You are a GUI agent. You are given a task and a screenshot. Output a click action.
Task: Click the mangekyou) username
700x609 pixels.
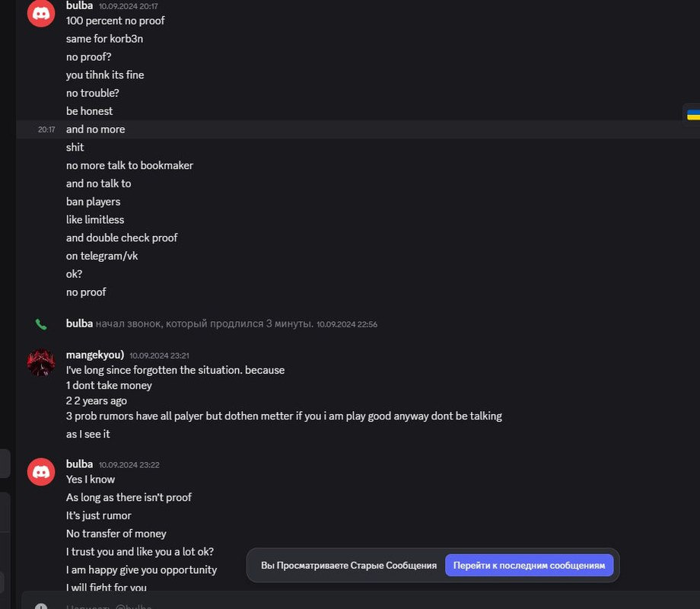pos(95,355)
